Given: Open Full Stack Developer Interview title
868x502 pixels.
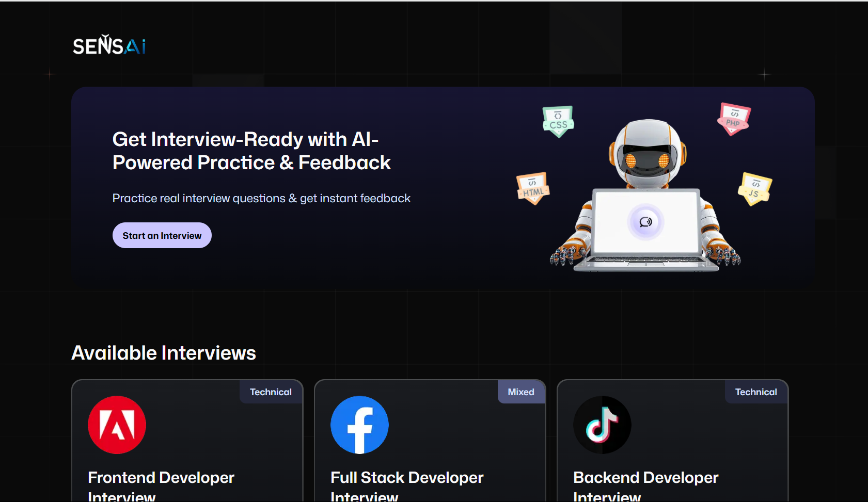Looking at the screenshot, I should [x=407, y=486].
